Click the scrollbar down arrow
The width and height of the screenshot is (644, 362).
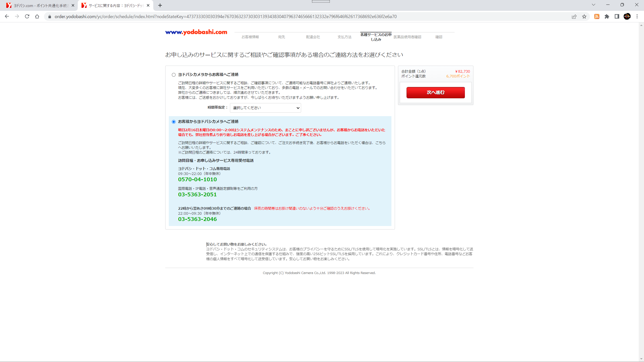641,359
